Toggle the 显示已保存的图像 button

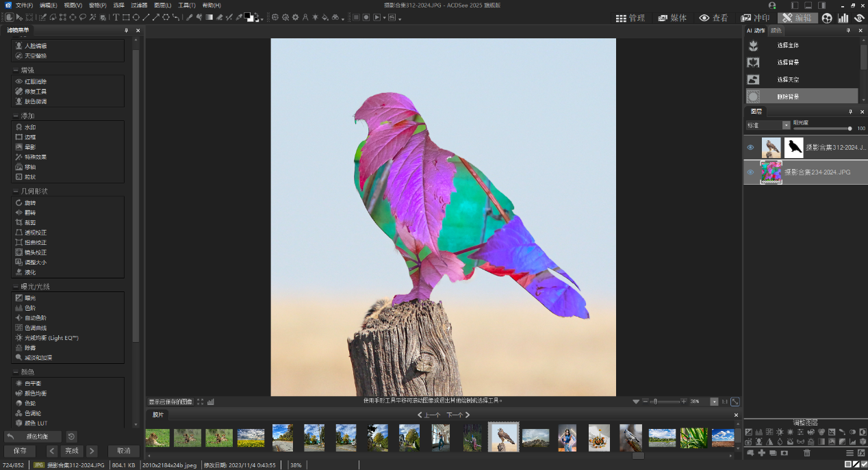coord(170,402)
